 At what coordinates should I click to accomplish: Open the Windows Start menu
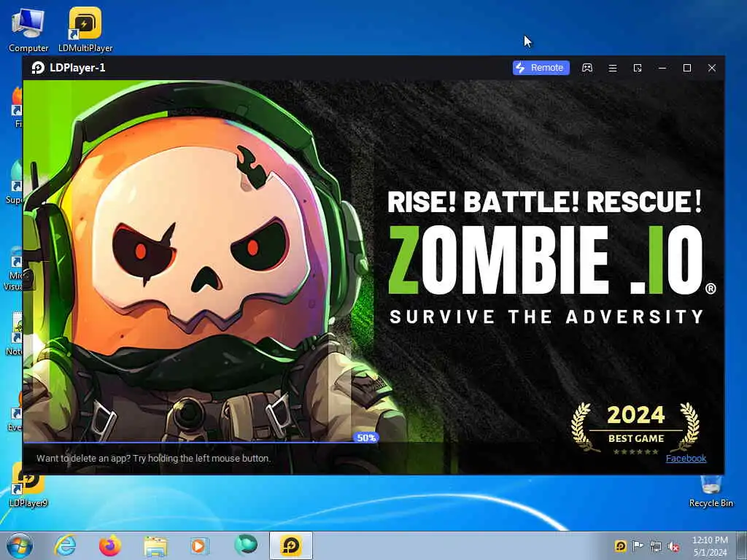(20, 545)
